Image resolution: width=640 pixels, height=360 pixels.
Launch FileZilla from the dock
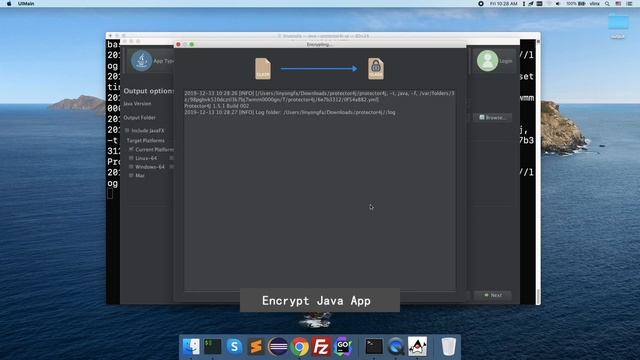point(321,347)
